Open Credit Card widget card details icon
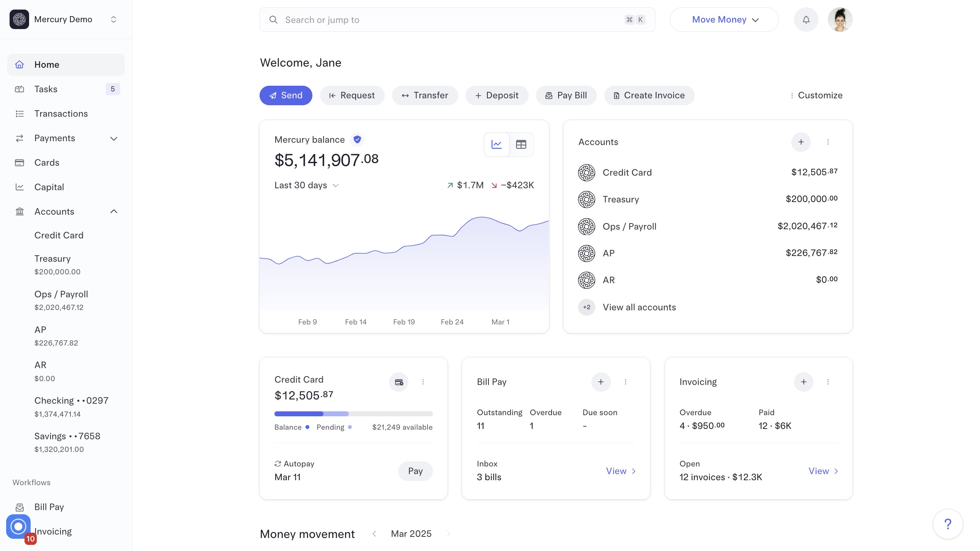Image resolution: width=980 pixels, height=551 pixels. [399, 382]
